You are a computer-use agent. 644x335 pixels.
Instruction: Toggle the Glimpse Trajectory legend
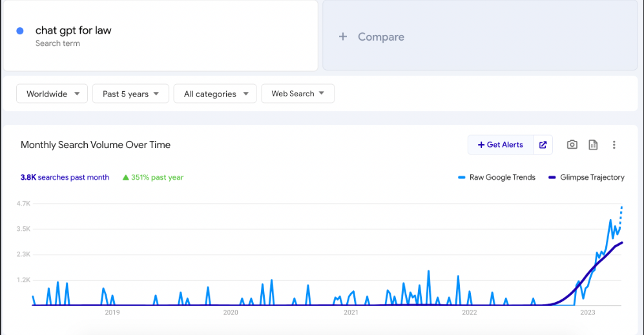587,177
